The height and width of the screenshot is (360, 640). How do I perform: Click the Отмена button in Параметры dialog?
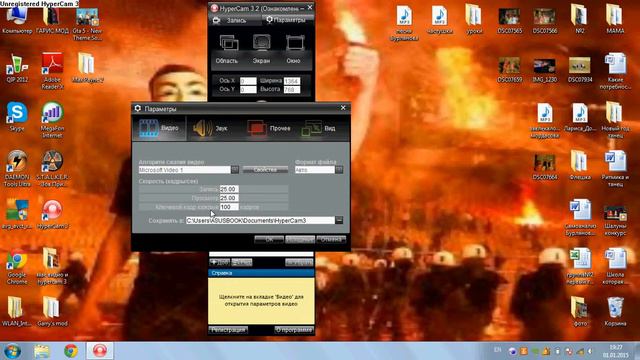point(331,240)
